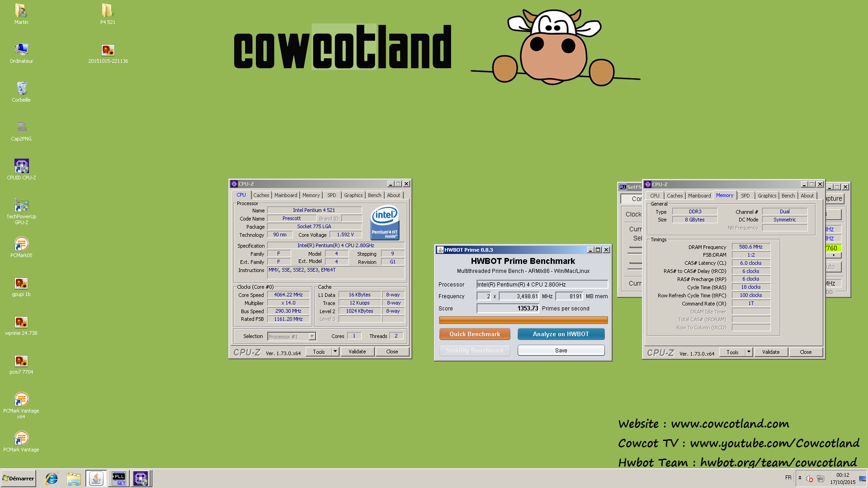Screen dimensions: 868x488
Task: Click the Stability Benchmark disabled button
Action: pyautogui.click(x=475, y=350)
